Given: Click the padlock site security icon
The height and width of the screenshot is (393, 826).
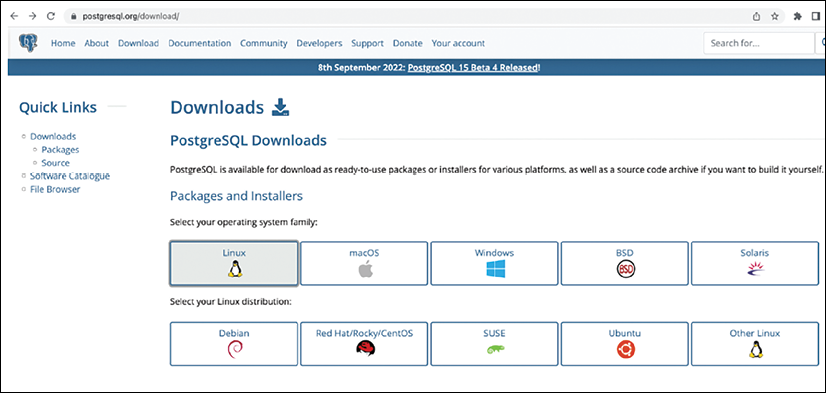Looking at the screenshot, I should tap(74, 16).
